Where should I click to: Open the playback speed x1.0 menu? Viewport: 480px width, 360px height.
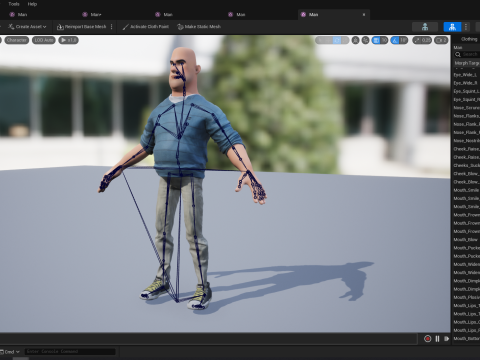[x=68, y=40]
